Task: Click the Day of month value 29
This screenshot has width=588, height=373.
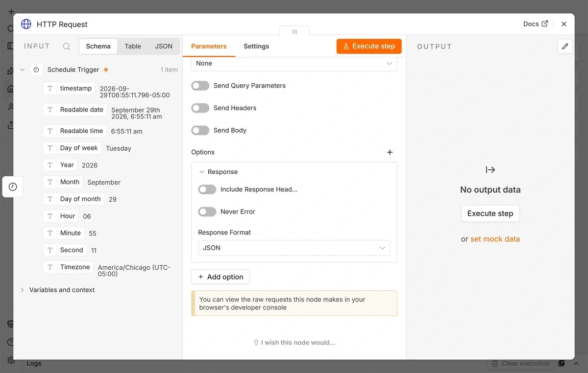Action: click(113, 200)
